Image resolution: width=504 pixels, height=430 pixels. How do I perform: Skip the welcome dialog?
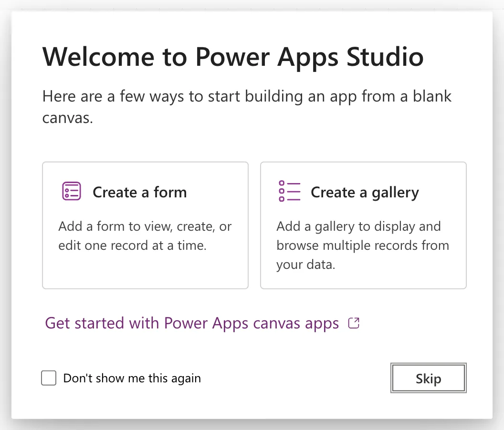pos(429,378)
